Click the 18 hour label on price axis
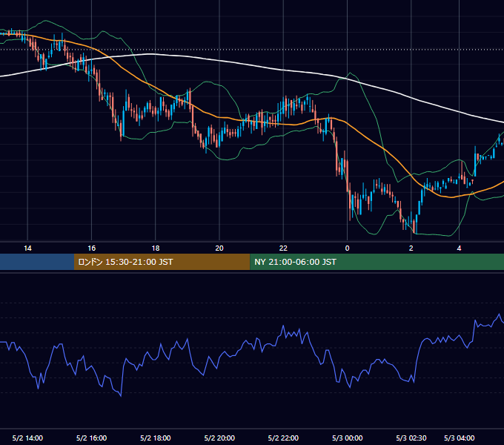Screen dimensions: 504x445 tap(155, 248)
